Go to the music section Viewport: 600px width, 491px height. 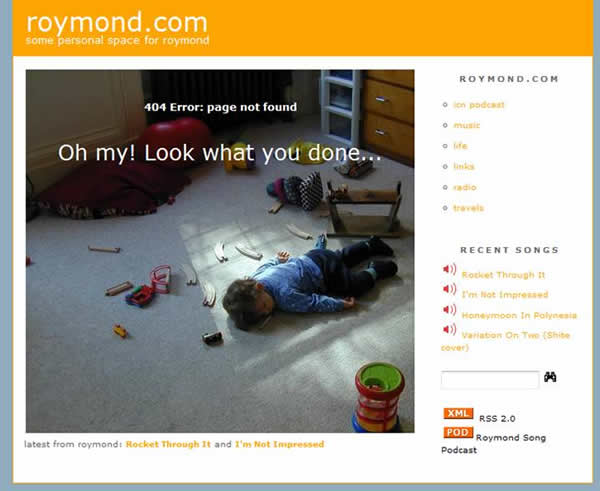[466, 126]
